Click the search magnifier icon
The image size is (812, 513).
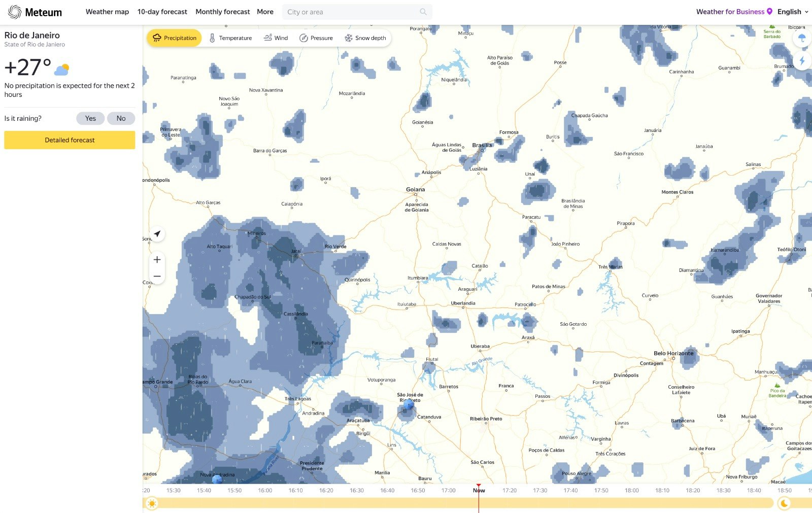coord(423,12)
